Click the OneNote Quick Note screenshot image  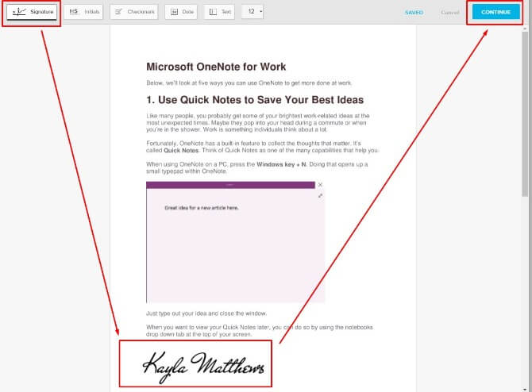(x=236, y=242)
